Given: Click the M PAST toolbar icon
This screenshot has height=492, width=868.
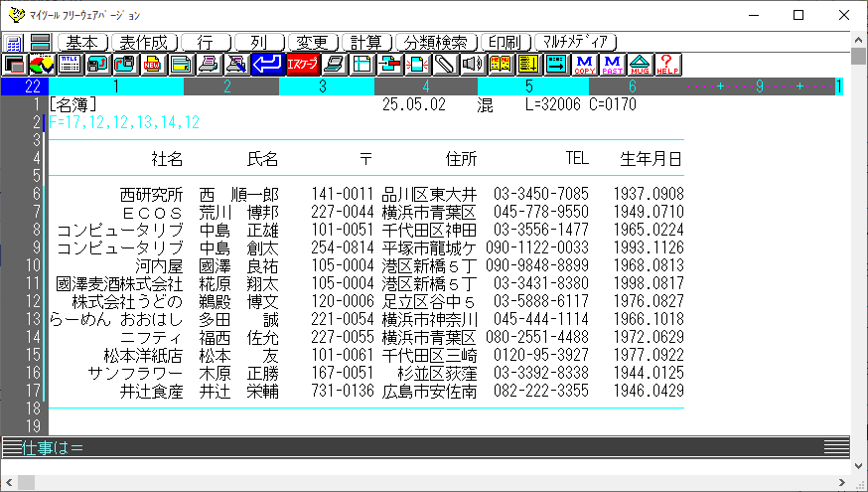Looking at the screenshot, I should tap(613, 66).
